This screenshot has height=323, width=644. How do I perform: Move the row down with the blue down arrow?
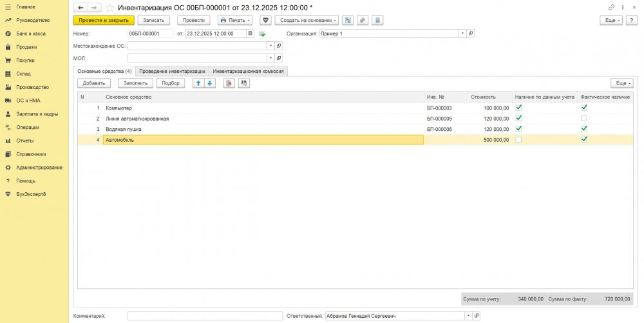coord(210,83)
